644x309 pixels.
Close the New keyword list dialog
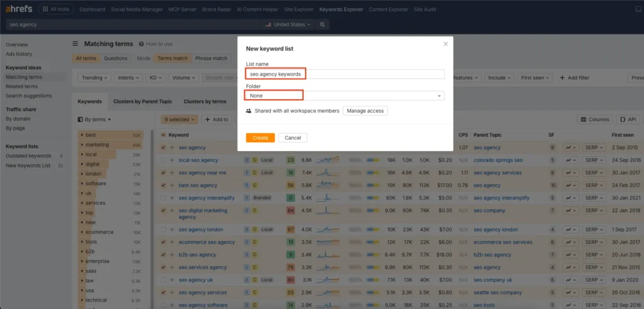[446, 44]
